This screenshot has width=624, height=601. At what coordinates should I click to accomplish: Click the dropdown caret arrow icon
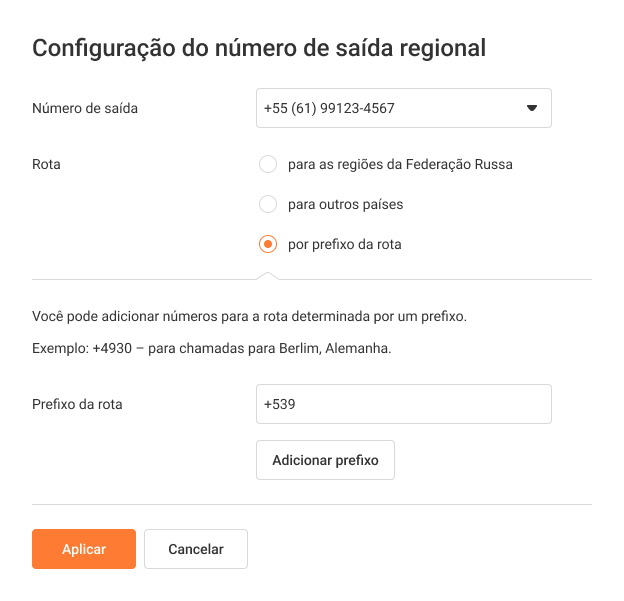click(532, 108)
